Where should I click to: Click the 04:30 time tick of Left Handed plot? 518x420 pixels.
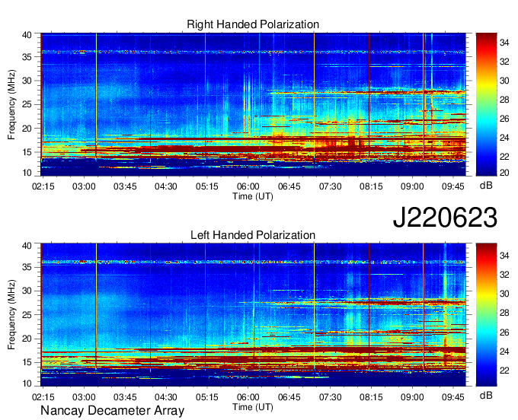(x=166, y=396)
